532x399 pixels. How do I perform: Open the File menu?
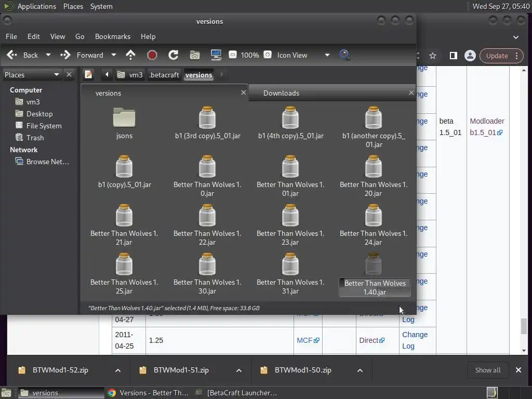[x=11, y=36]
